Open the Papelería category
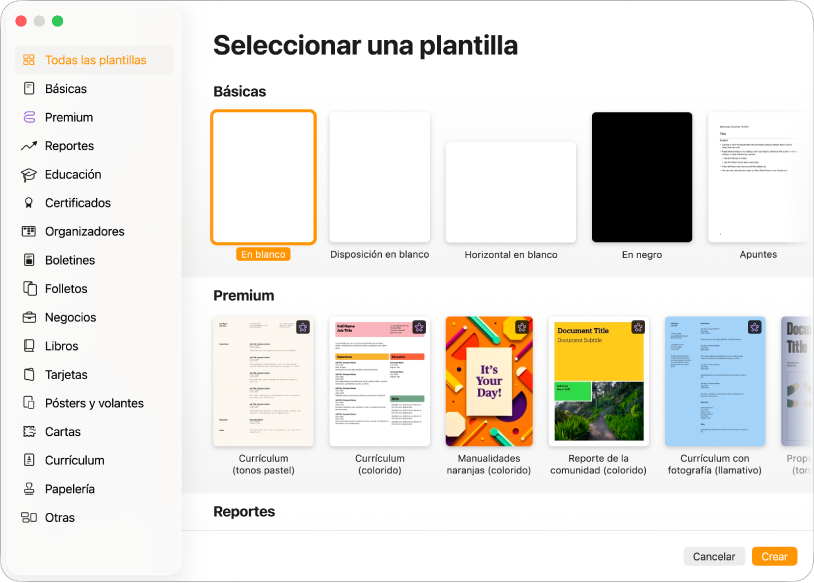The height and width of the screenshot is (583, 814). click(70, 488)
